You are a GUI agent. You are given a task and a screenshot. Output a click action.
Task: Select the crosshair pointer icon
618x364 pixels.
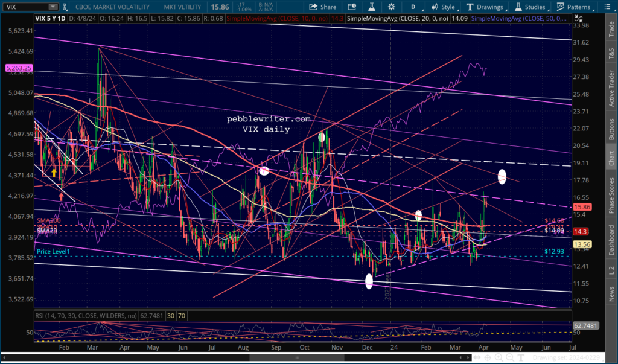[x=488, y=358]
